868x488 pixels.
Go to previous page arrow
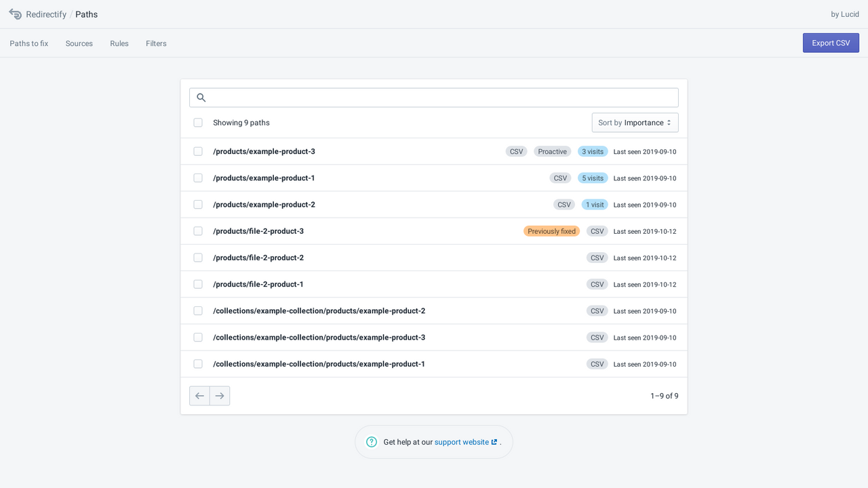(199, 396)
